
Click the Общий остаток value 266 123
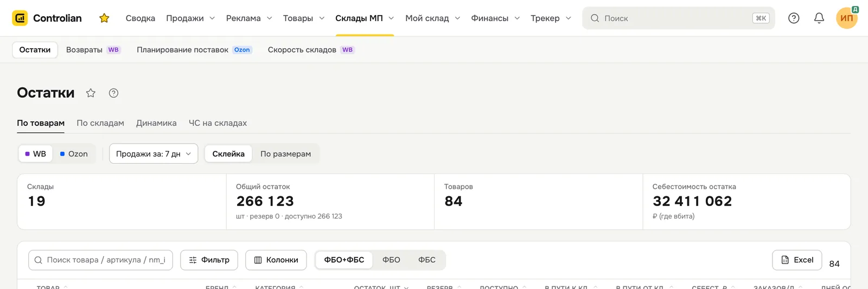[x=265, y=201]
